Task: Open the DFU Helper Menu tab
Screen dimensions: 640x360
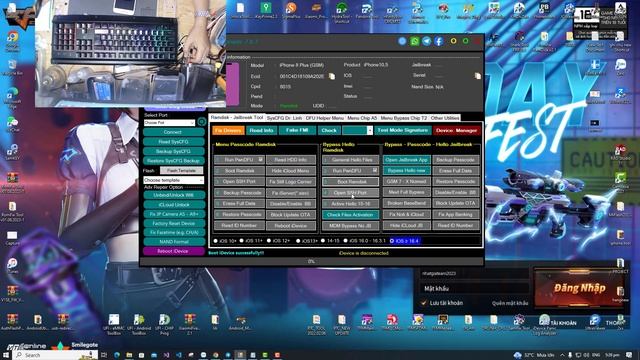Action: [324, 118]
